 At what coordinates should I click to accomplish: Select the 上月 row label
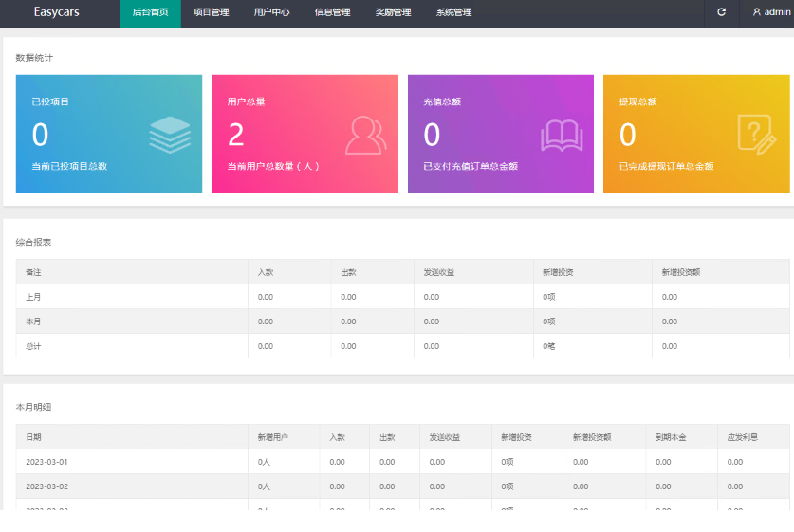click(33, 297)
